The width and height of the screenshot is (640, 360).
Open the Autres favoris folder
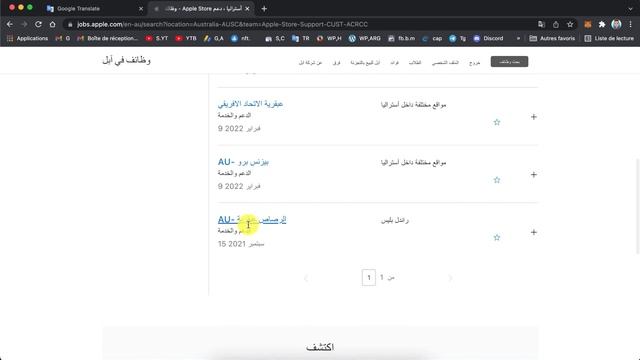[x=552, y=38]
